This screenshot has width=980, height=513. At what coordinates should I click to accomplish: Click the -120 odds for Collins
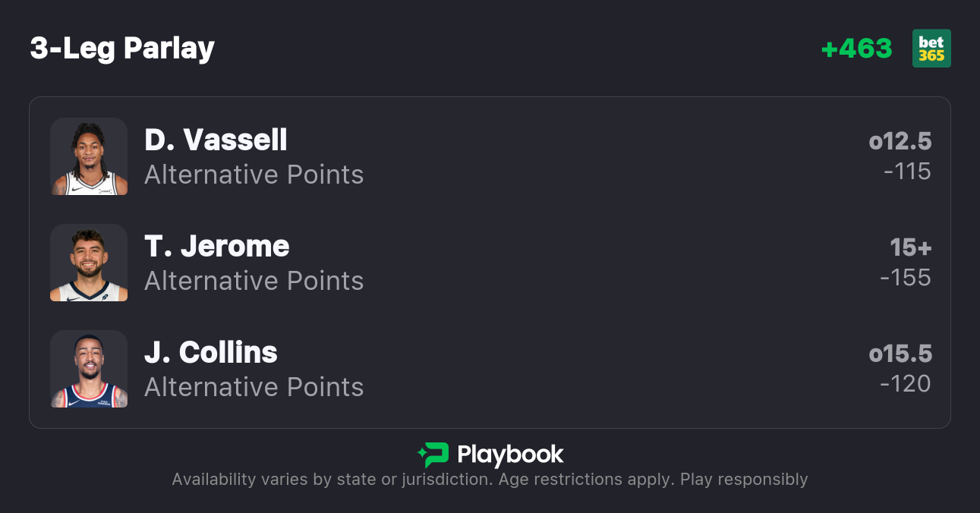[x=905, y=384]
